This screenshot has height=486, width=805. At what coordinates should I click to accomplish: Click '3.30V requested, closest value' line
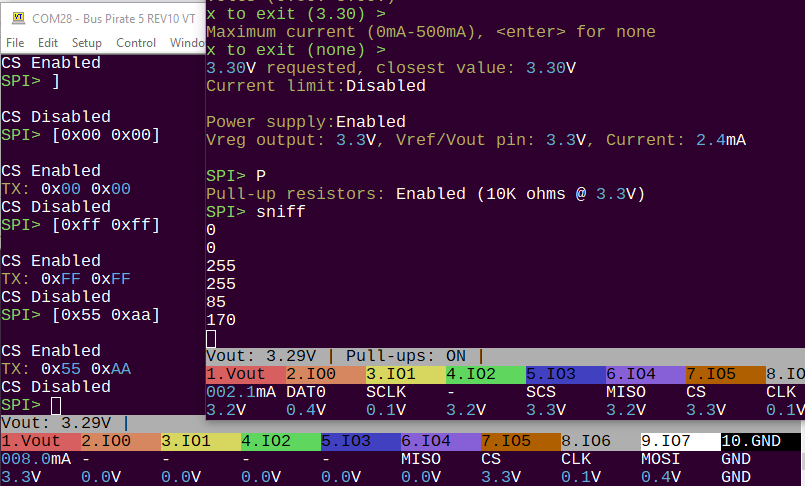pyautogui.click(x=391, y=68)
